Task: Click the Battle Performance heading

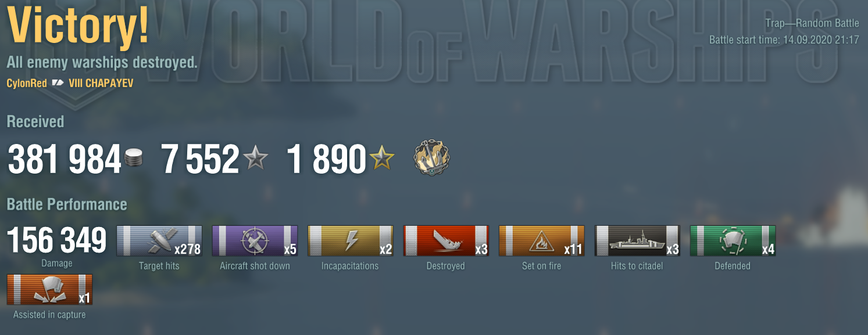Action: coord(67,204)
